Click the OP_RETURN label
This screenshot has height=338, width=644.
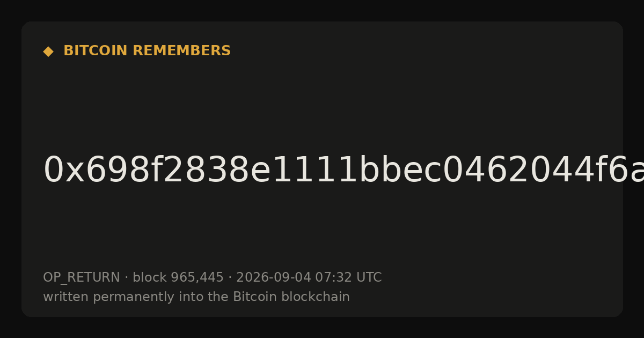tap(82, 278)
